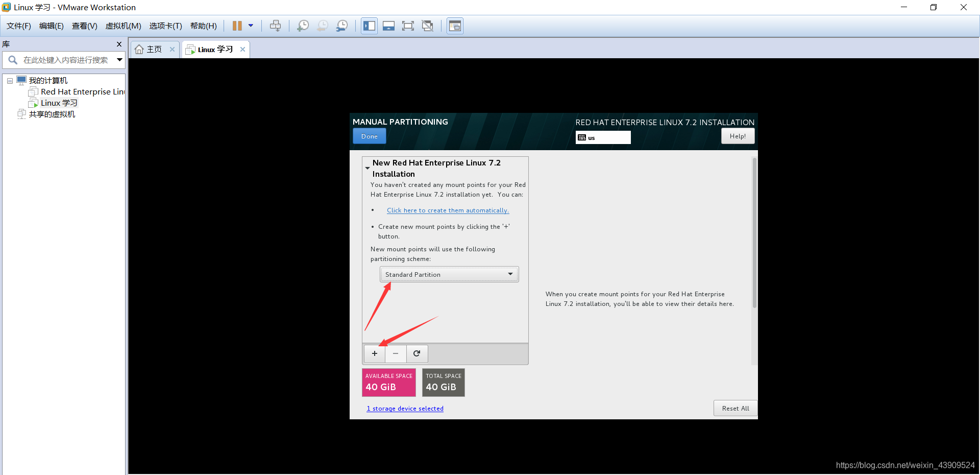Viewport: 980px width, 475px height.
Task: Click the us keyboard layout indicator
Action: 603,137
